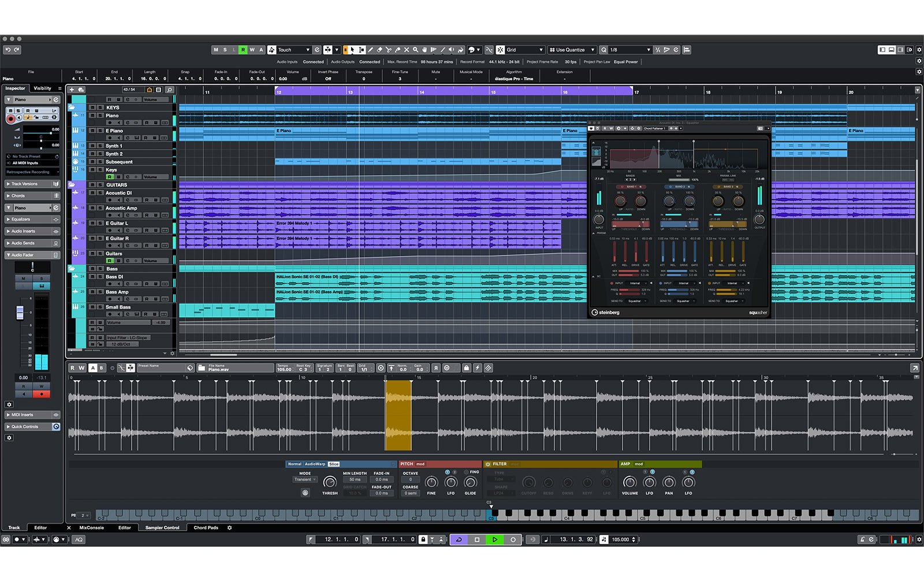
Task: Click the Retrospective Recording button
Action: coord(32,172)
